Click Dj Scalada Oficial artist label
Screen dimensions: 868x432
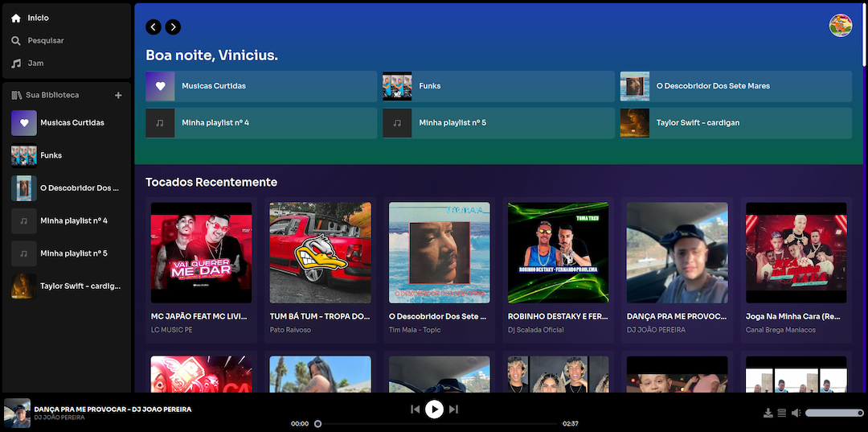(x=536, y=330)
